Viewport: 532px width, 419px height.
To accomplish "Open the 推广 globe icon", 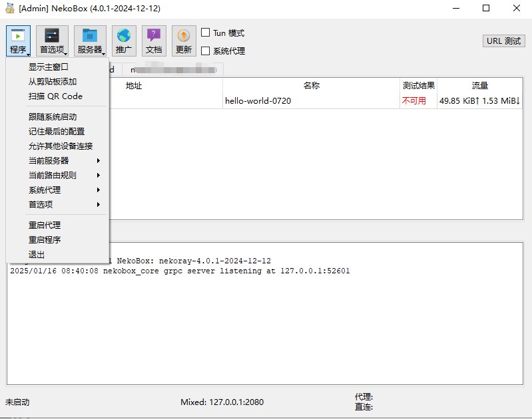I will pyautogui.click(x=124, y=41).
